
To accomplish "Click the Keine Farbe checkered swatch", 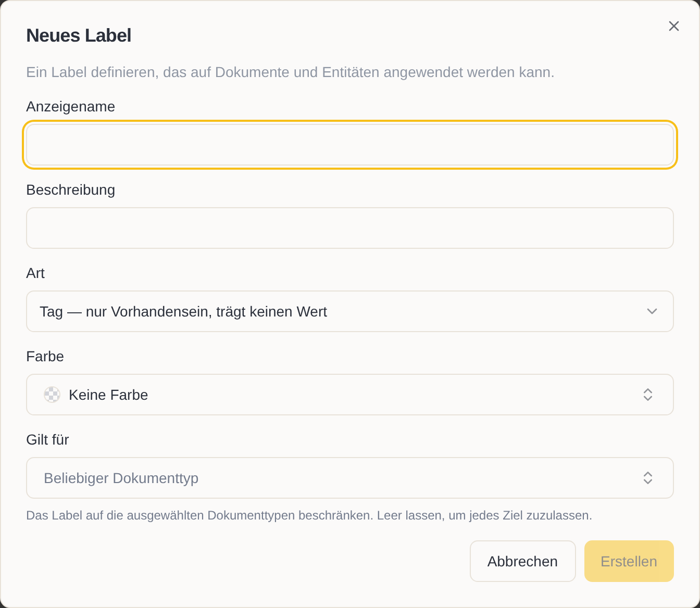I will [52, 395].
